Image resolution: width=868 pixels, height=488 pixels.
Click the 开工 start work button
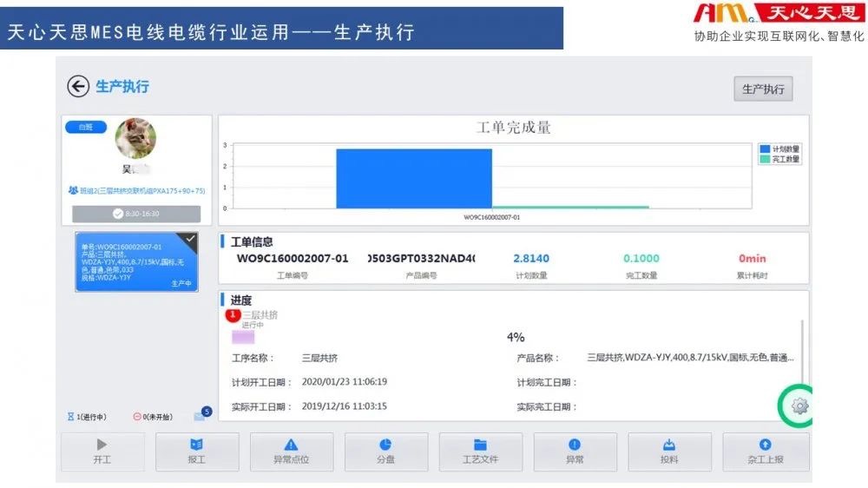tap(102, 452)
